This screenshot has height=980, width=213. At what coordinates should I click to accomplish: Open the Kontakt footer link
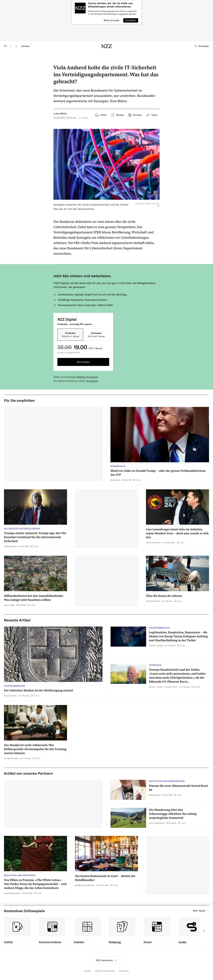[87, 971]
